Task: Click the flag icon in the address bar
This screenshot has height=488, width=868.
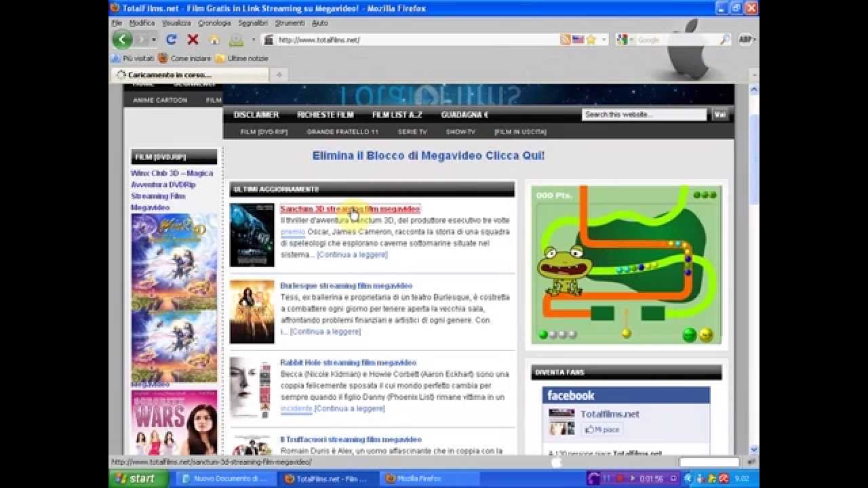Action: [x=578, y=39]
